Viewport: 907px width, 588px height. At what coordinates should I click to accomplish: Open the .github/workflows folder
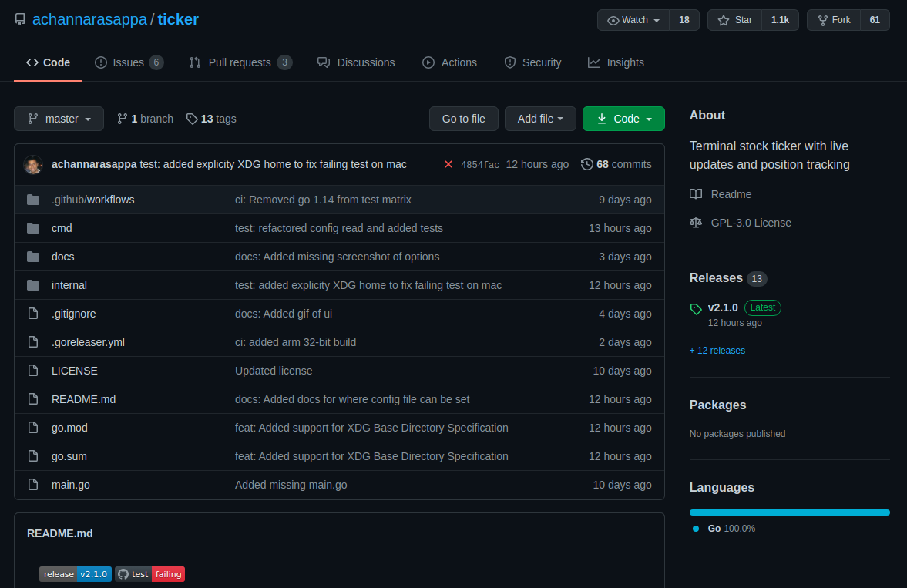(x=92, y=200)
